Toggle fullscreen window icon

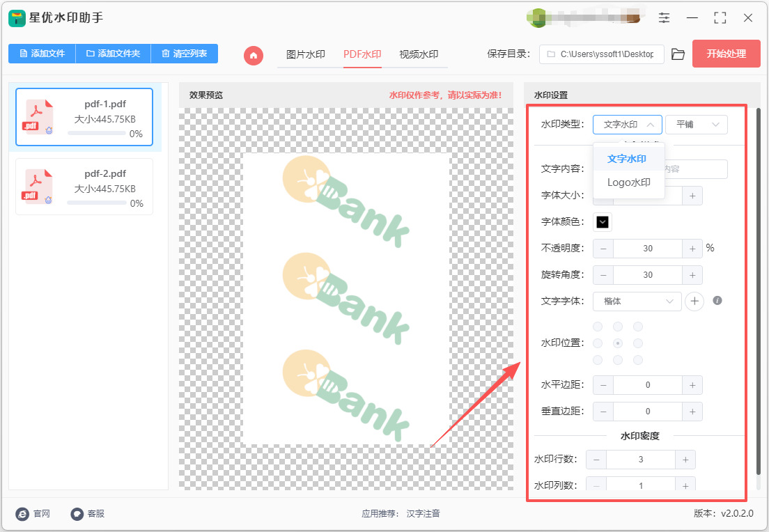720,18
